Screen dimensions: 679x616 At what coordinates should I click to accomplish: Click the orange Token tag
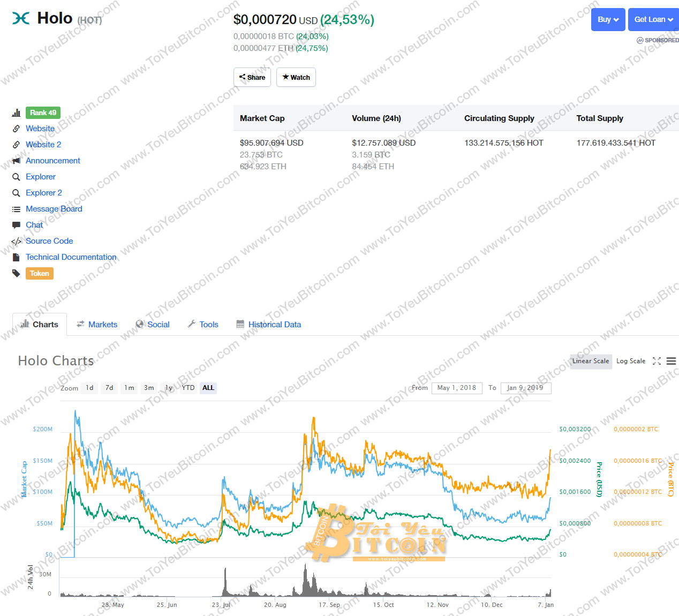click(40, 273)
